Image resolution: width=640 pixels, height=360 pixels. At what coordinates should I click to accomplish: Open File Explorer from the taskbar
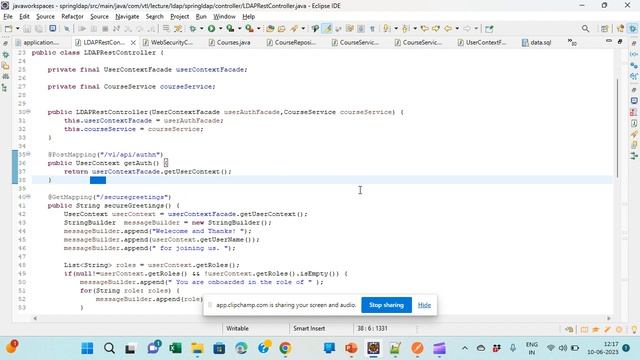(x=198, y=348)
